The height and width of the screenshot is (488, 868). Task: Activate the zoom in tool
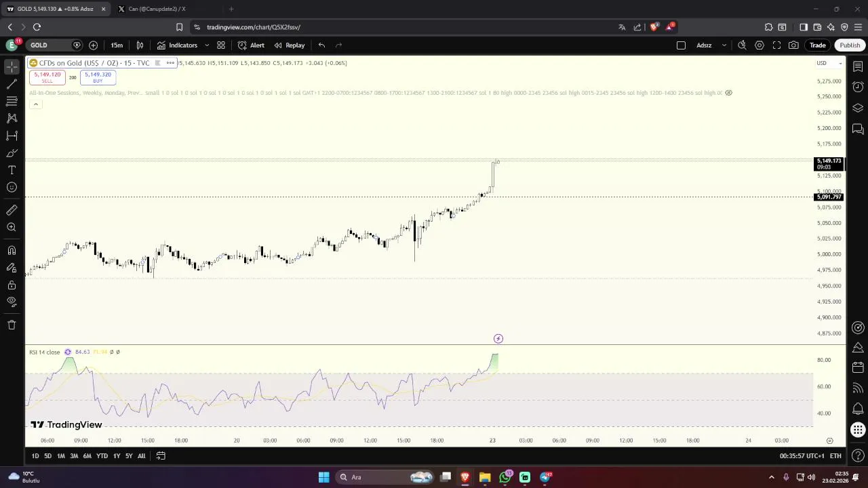12,227
